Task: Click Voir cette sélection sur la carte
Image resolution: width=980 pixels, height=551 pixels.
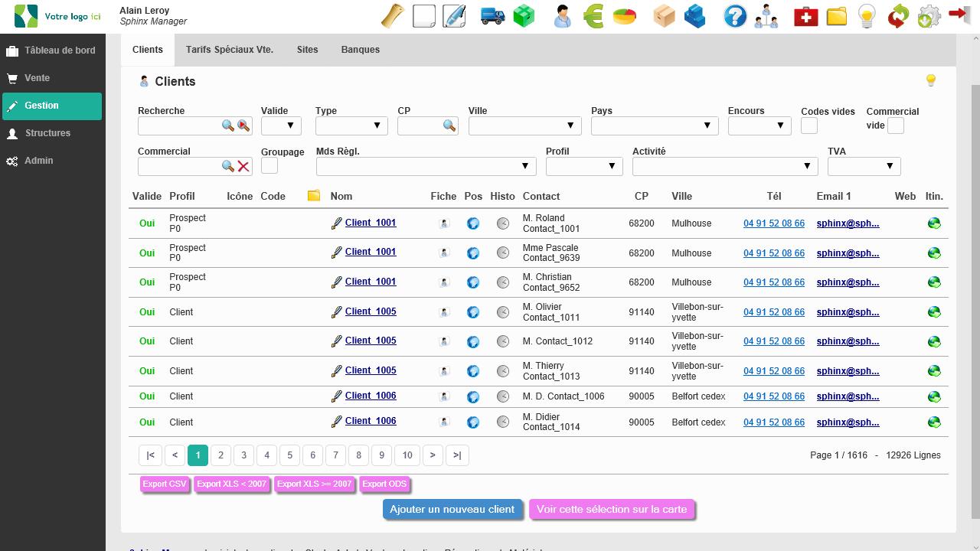Action: [612, 509]
